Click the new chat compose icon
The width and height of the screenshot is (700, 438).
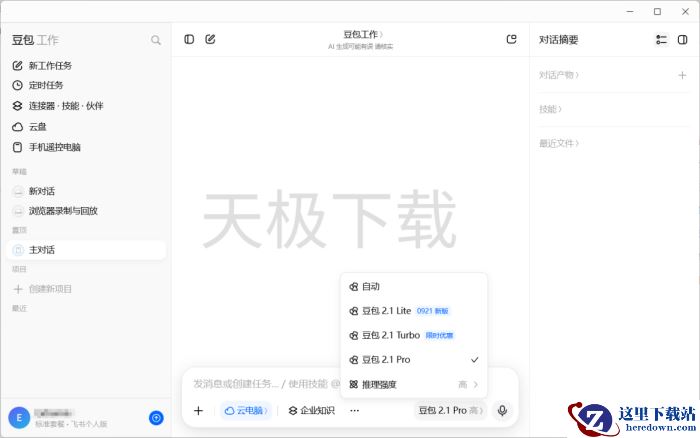tap(210, 39)
